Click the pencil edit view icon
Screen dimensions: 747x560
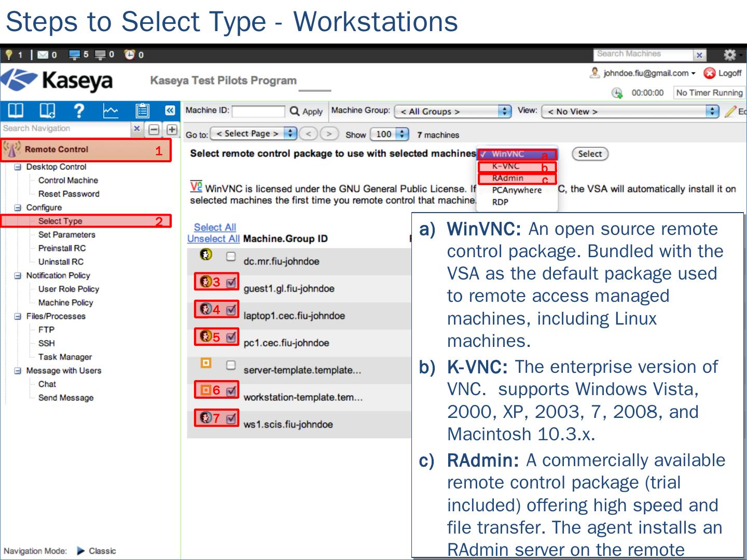point(730,111)
